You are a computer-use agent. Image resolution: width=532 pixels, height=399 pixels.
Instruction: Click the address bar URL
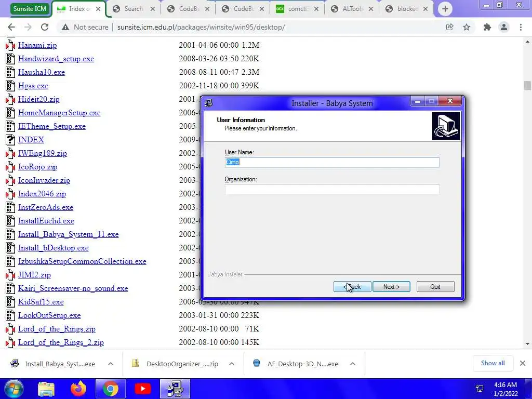click(201, 27)
